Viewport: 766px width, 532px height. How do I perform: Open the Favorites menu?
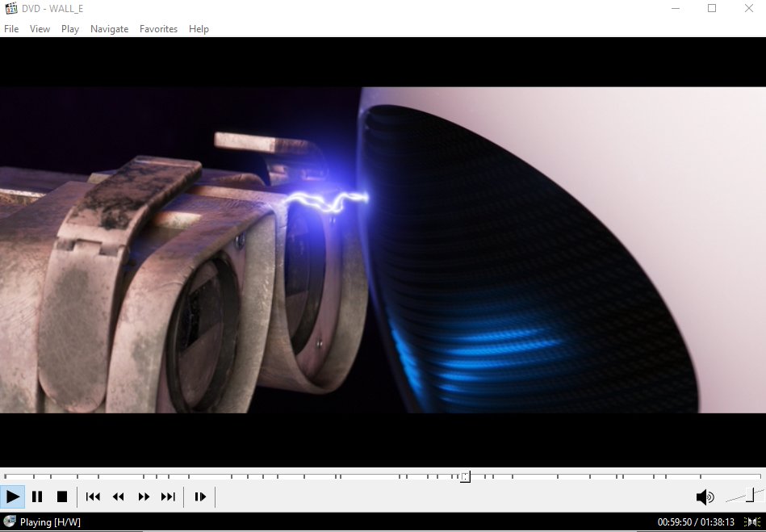(158, 29)
